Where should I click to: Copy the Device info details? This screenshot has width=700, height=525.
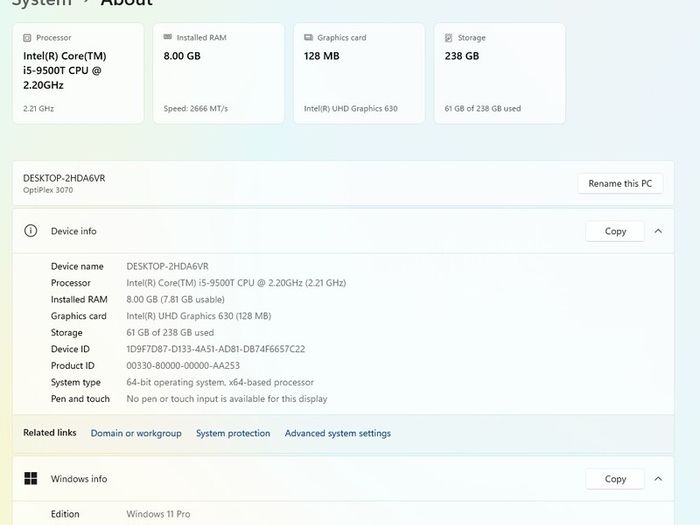point(615,231)
